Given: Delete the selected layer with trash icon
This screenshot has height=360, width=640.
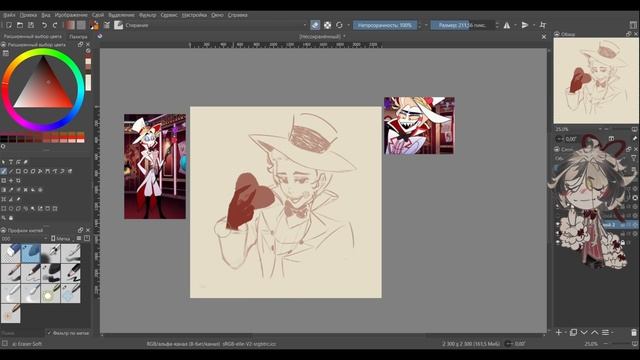Looking at the screenshot, I should coord(633,333).
